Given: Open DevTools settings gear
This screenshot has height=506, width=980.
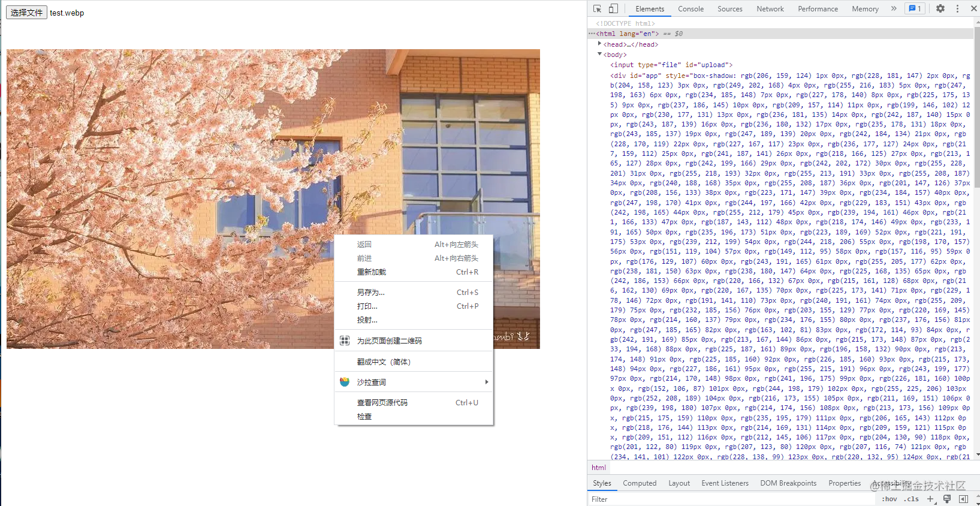Looking at the screenshot, I should pos(940,8).
